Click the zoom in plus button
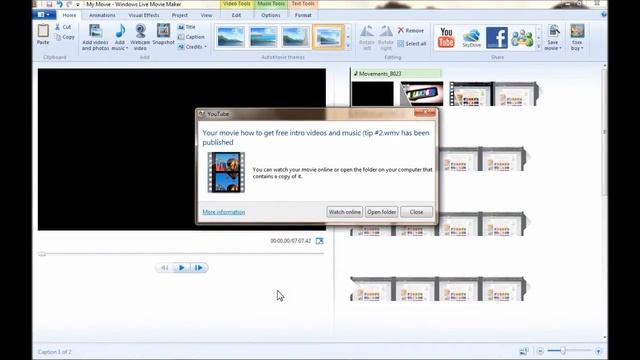 [598, 351]
